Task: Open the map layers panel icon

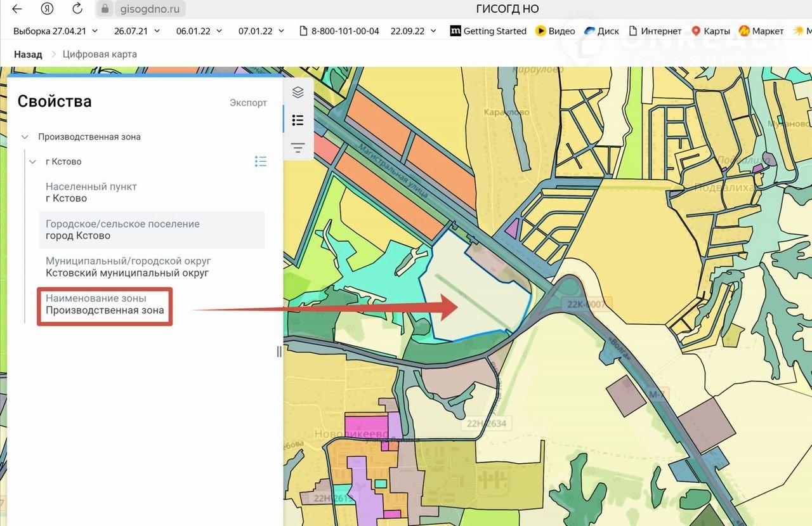Action: 298,93
